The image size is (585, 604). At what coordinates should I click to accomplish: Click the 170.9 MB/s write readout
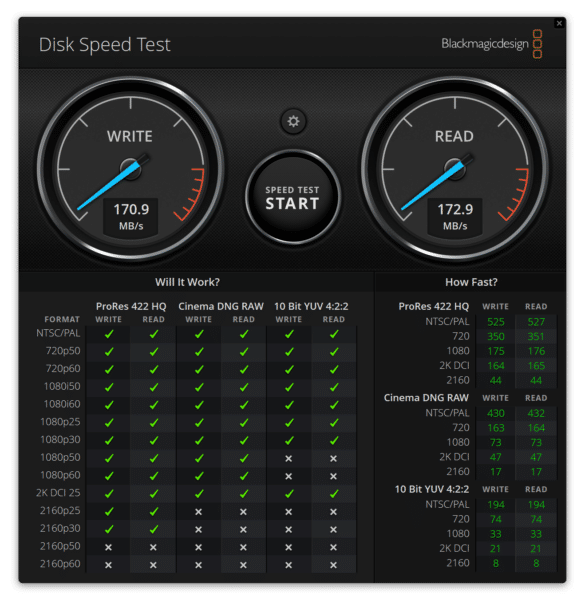[x=131, y=217]
